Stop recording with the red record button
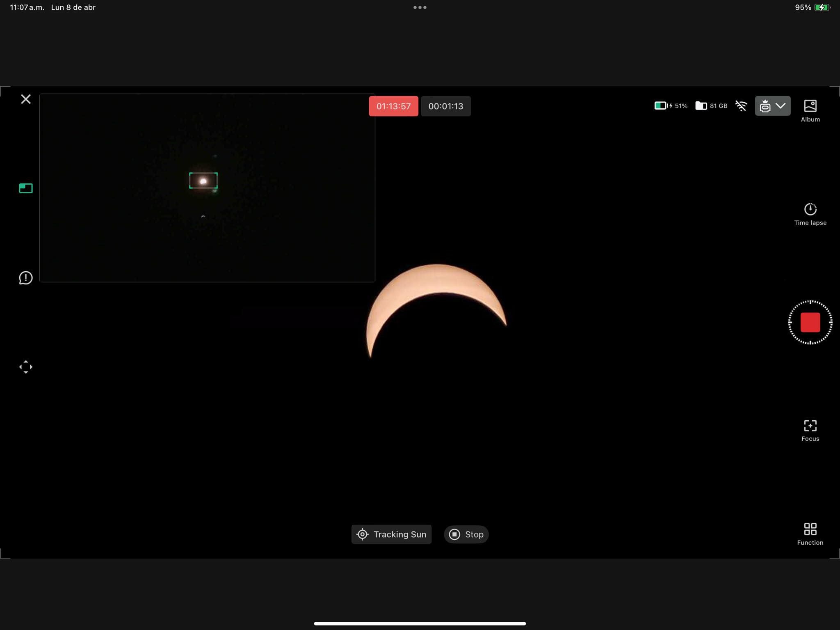This screenshot has width=840, height=630. click(x=810, y=323)
